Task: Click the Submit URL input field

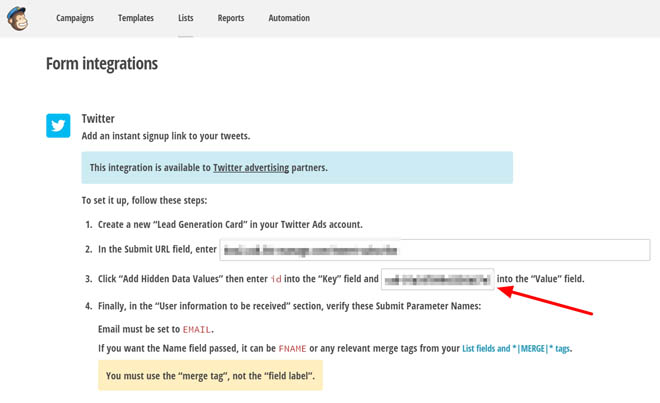Action: (x=435, y=250)
